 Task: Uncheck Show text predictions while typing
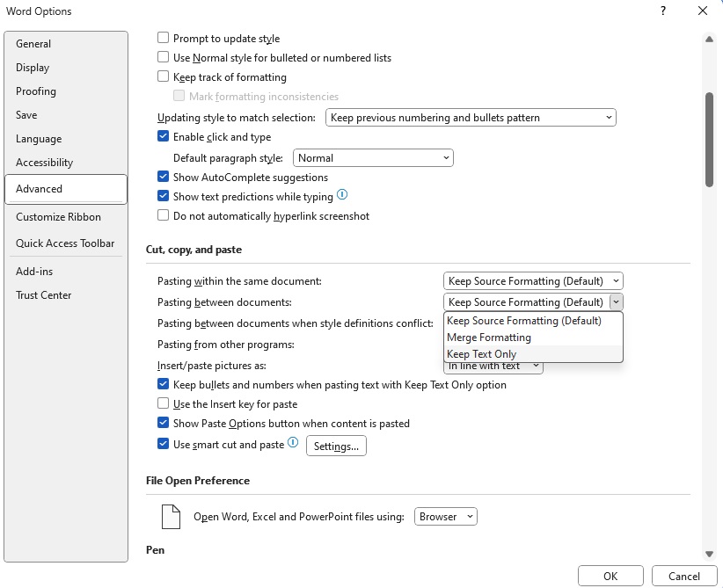(164, 196)
